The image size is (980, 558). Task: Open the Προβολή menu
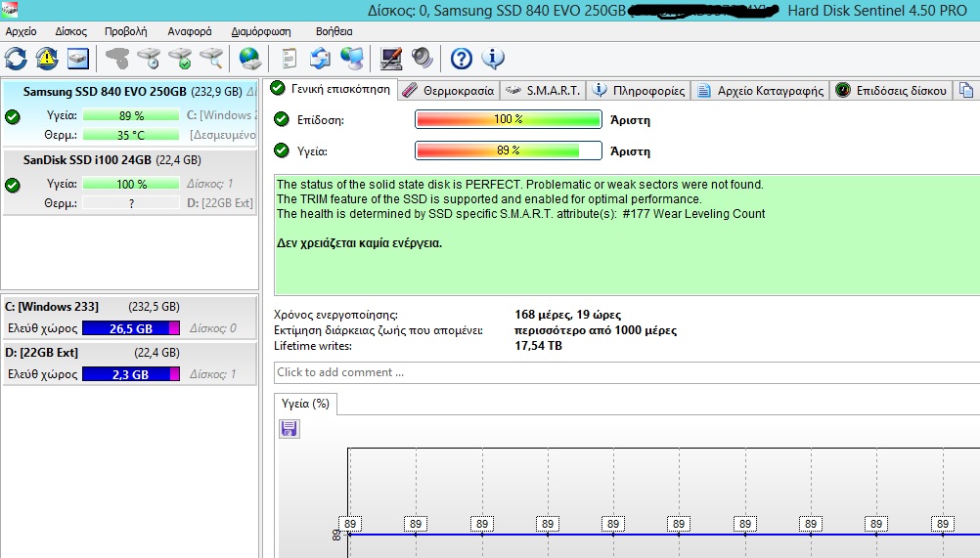coord(125,31)
